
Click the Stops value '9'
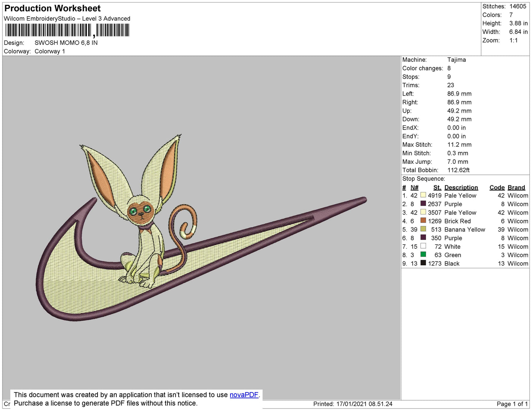(449, 77)
